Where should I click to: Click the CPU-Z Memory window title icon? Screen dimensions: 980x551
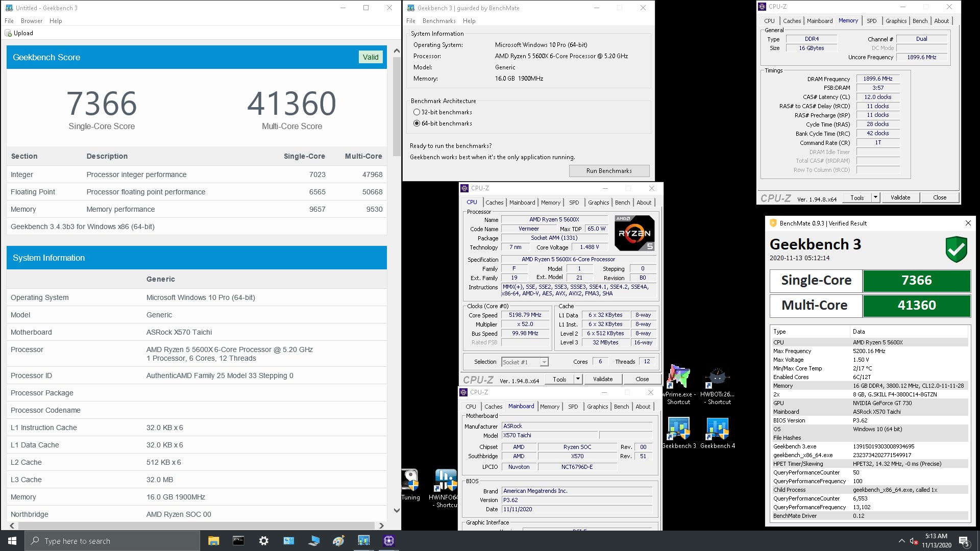coord(762,7)
